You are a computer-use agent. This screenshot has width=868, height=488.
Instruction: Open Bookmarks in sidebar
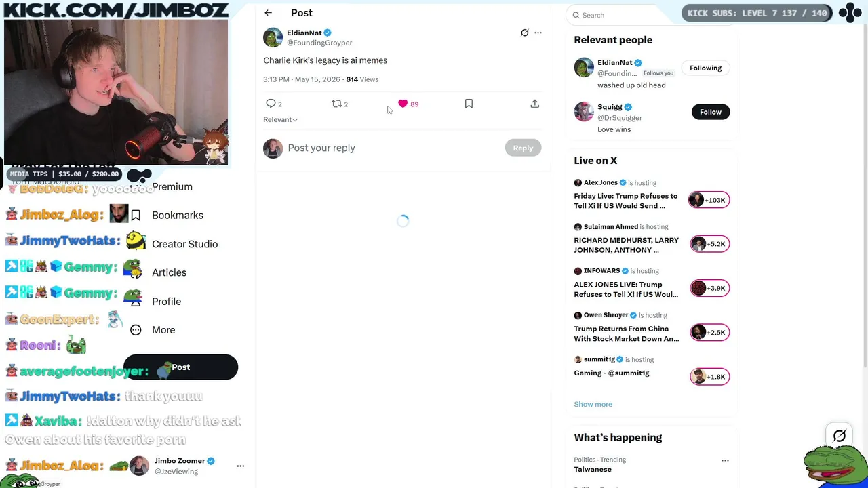[177, 215]
